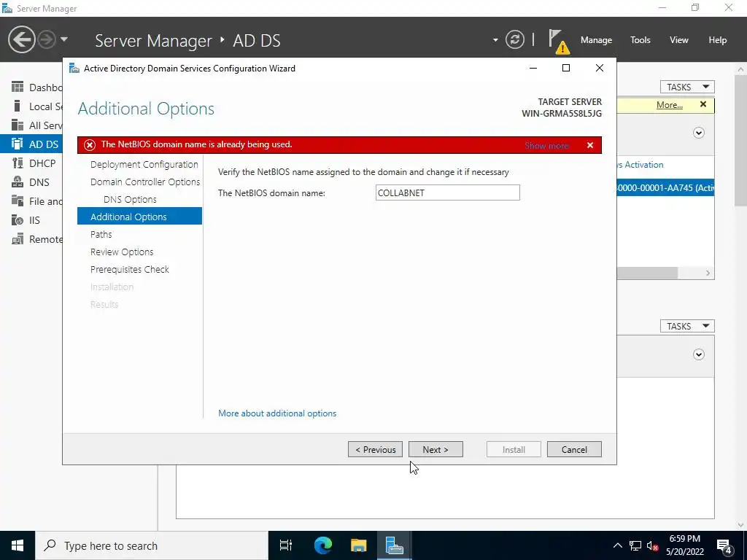Image resolution: width=747 pixels, height=560 pixels.
Task: Go to the Review Options step
Action: [122, 252]
